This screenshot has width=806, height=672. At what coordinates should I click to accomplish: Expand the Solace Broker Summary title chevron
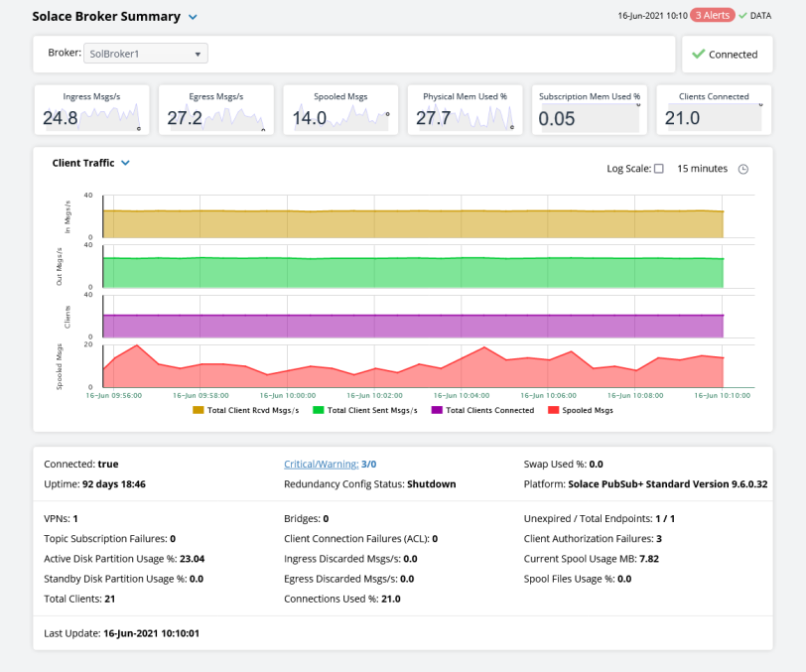pos(194,17)
